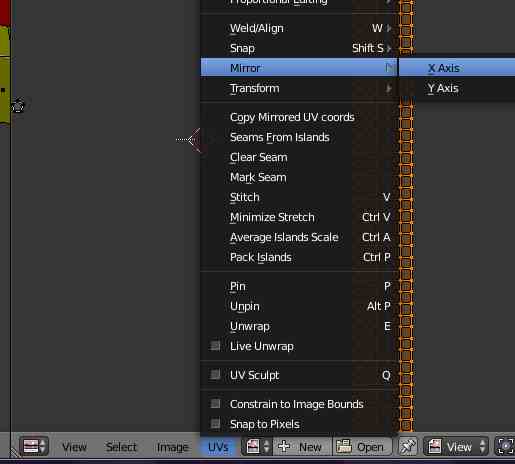Screen dimensions: 515x464
Task: Click the image icon on View mode selector
Action: tap(435, 446)
